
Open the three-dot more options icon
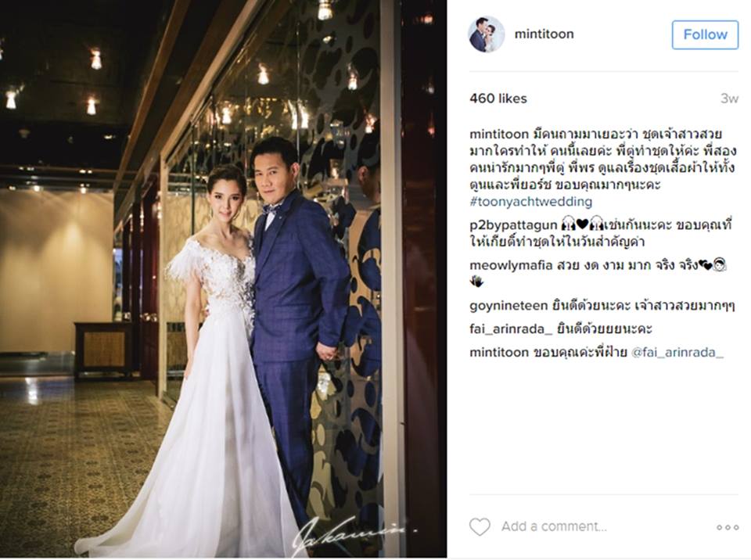728,527
